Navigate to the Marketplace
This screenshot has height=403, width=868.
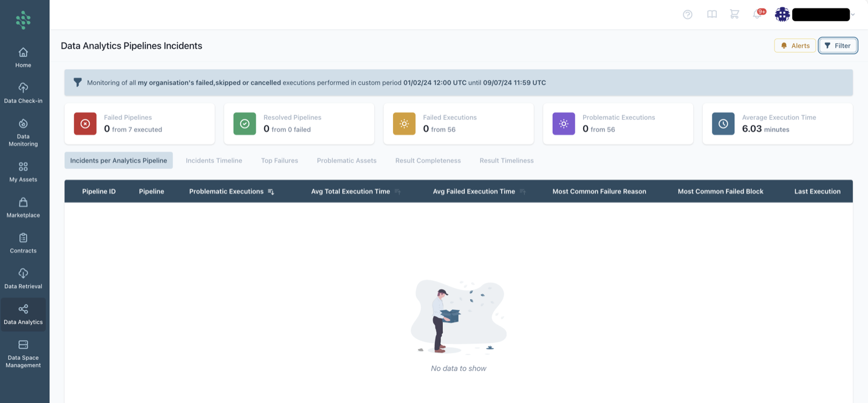pos(23,207)
